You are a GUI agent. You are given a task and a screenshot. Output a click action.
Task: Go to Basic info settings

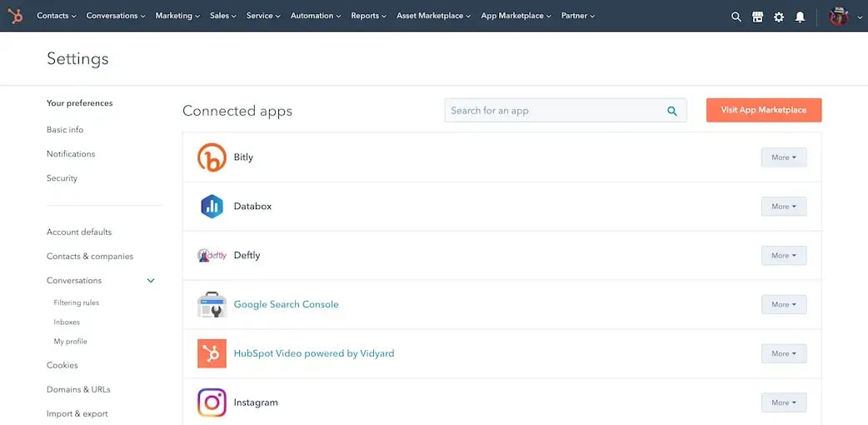click(65, 130)
